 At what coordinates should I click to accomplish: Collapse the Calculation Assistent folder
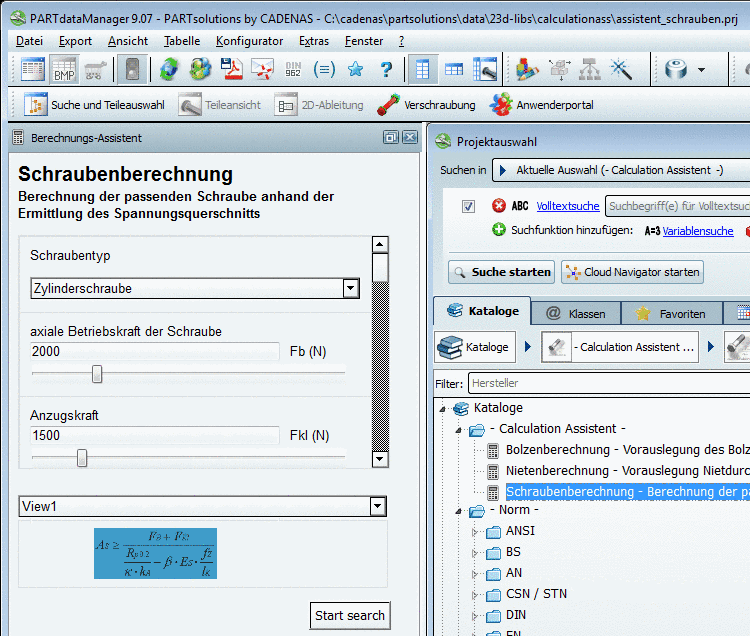click(458, 430)
